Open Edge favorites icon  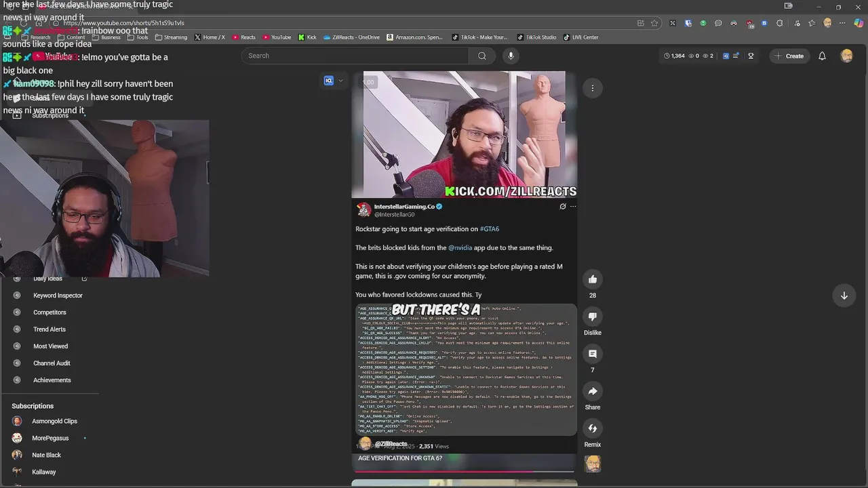tap(812, 23)
